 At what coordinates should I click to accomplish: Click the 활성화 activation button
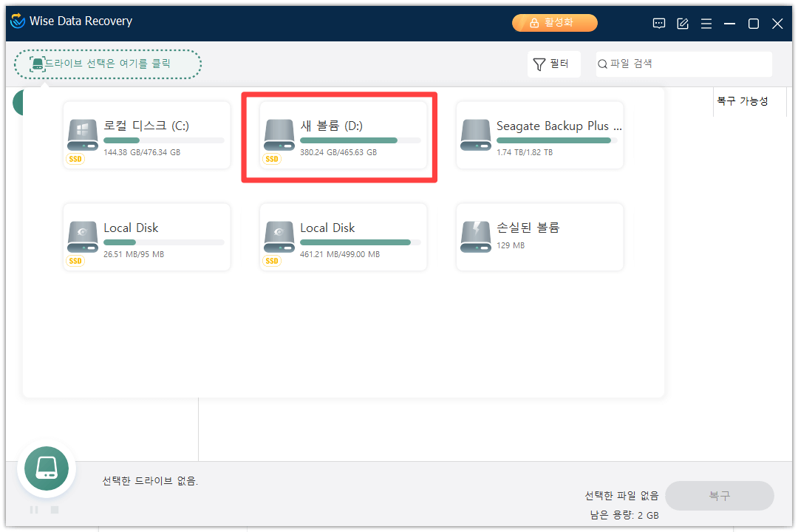point(554,23)
